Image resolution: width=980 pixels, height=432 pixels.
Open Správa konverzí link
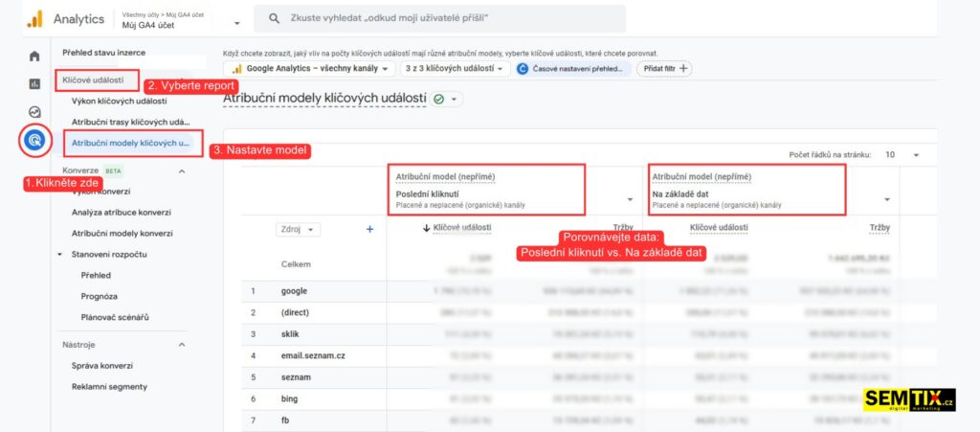(102, 365)
